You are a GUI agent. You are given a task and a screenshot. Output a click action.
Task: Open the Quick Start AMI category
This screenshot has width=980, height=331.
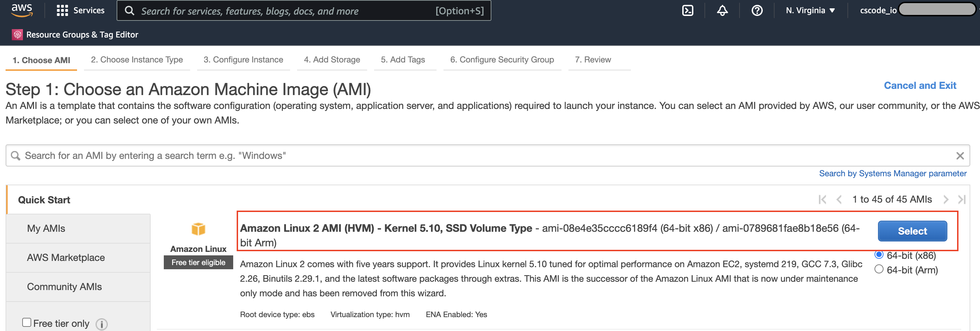coord(44,200)
